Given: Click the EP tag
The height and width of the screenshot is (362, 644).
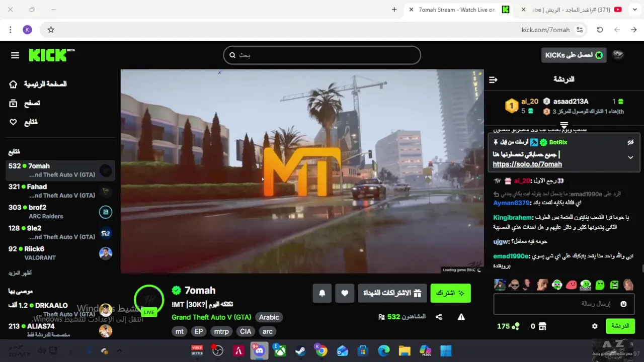Looking at the screenshot, I should (199, 331).
